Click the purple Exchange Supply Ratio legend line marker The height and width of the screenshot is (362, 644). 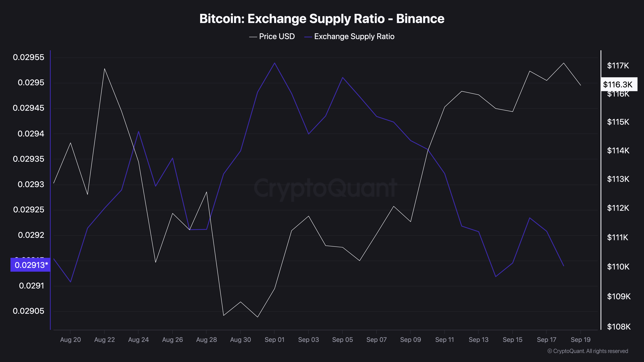(x=308, y=37)
